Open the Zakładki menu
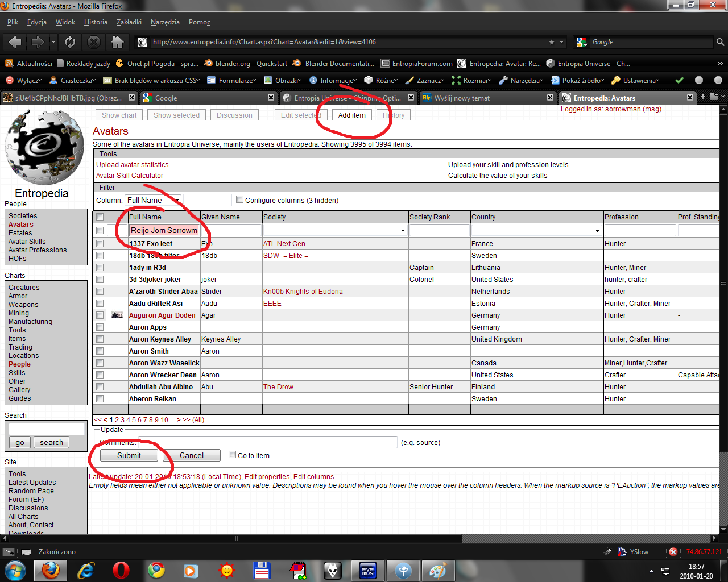Screen dimensions: 728x582 coord(129,22)
